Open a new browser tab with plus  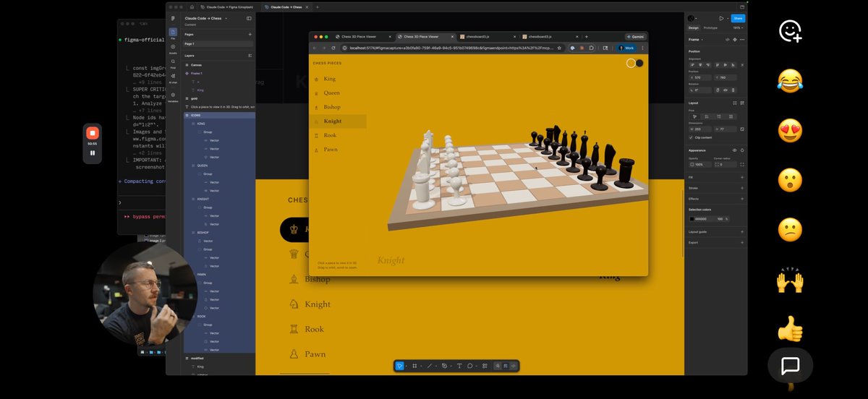[586, 36]
